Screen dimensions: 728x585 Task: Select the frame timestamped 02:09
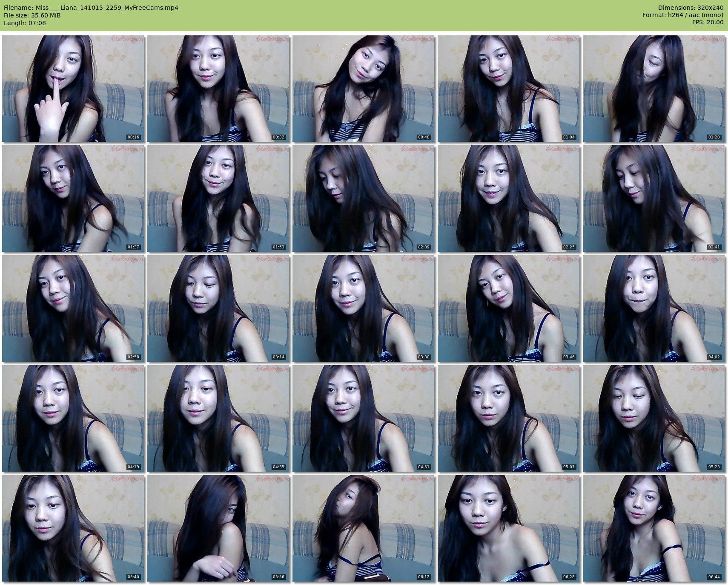(364, 199)
